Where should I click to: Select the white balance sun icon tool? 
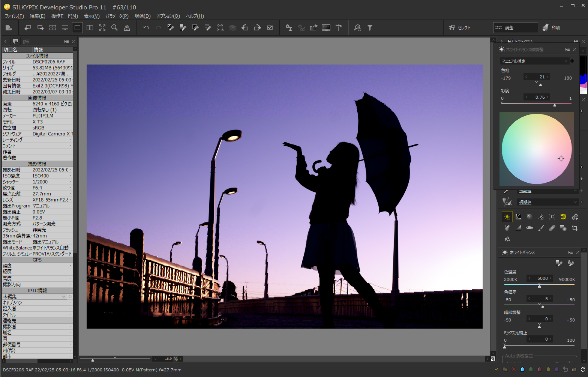(507, 216)
